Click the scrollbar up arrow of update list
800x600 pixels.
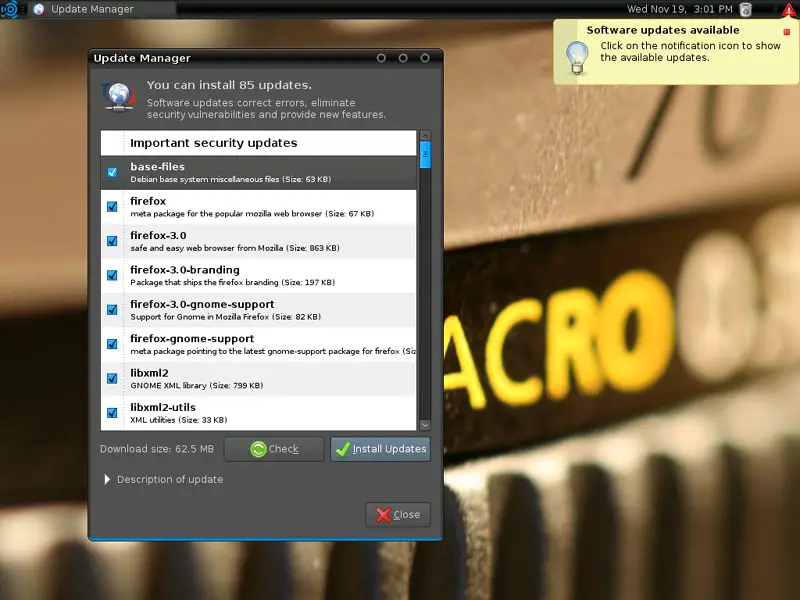coord(424,135)
